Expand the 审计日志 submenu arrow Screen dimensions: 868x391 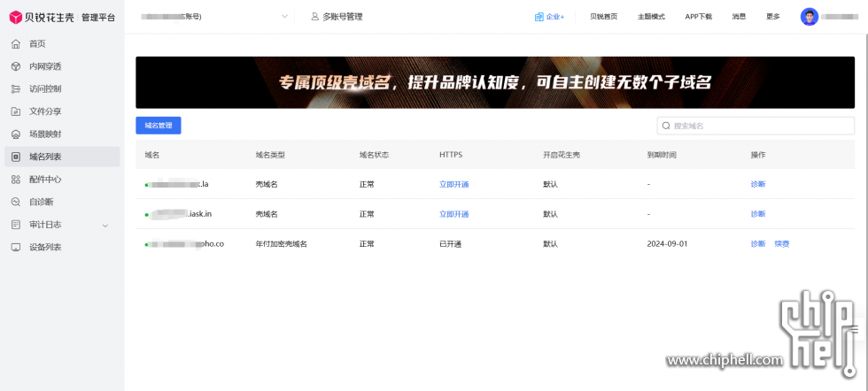click(x=105, y=225)
